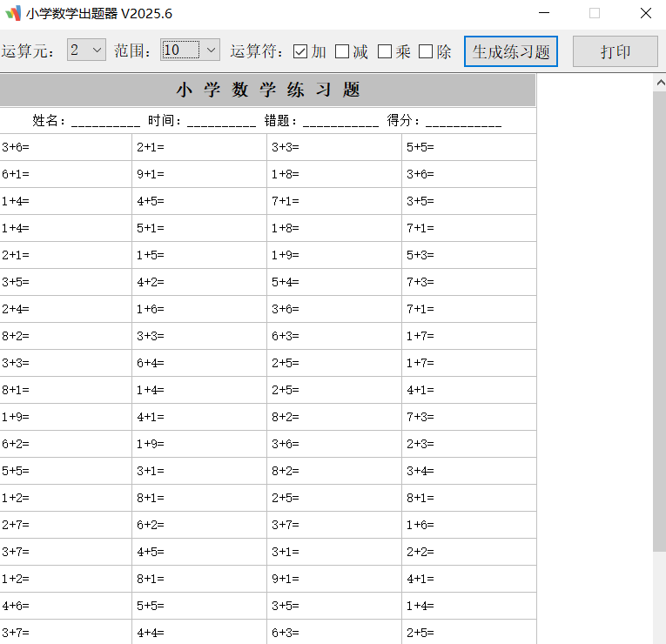Viewport: 666px width, 644px height.
Task: Select the 2+3= problem cell
Action: (469, 444)
